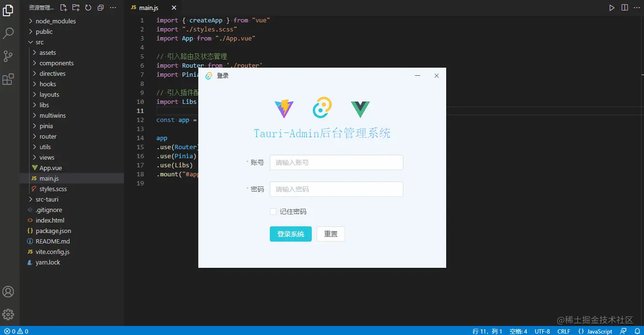Open vite.config.js in the file tree

click(72, 252)
